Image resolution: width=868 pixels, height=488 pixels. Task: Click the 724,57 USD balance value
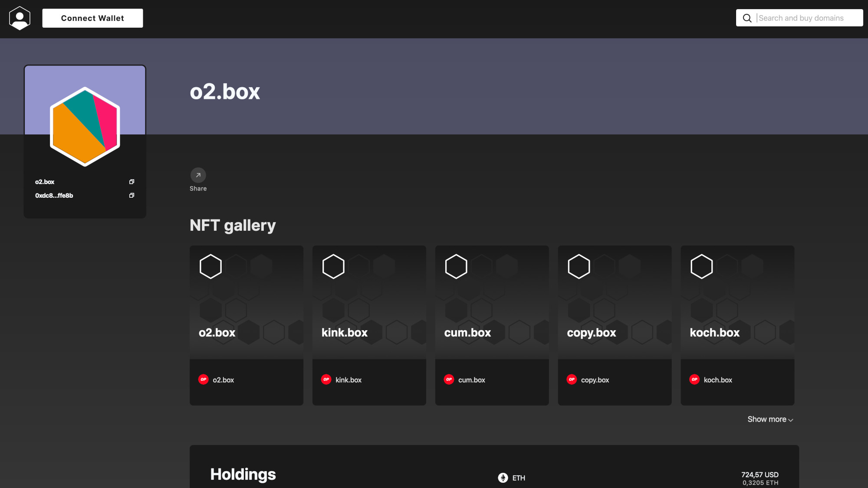pos(760,475)
